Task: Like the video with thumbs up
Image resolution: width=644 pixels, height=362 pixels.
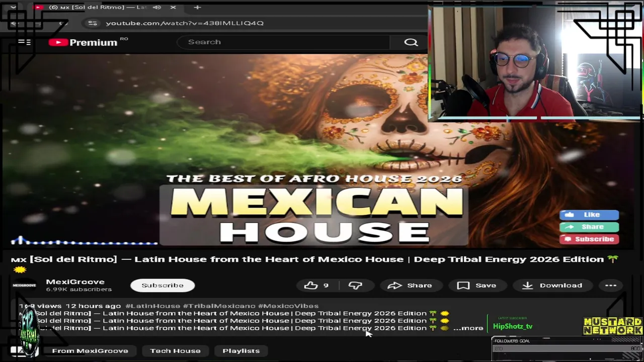Action: click(x=316, y=285)
